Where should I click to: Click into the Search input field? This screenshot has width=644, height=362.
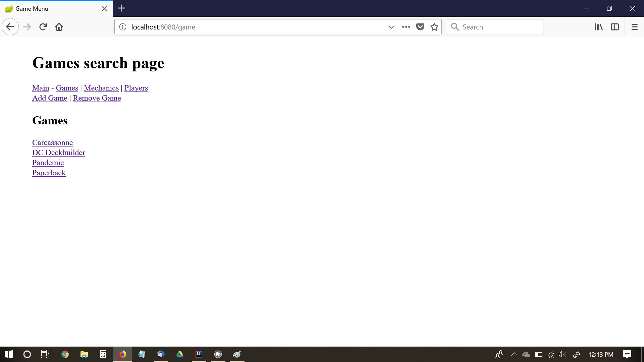pos(500,27)
